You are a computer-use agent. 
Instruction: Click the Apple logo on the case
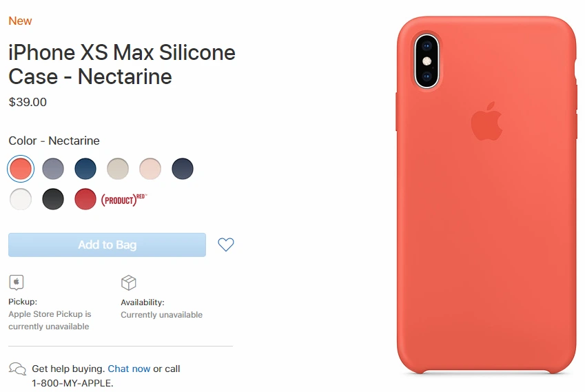(x=486, y=121)
